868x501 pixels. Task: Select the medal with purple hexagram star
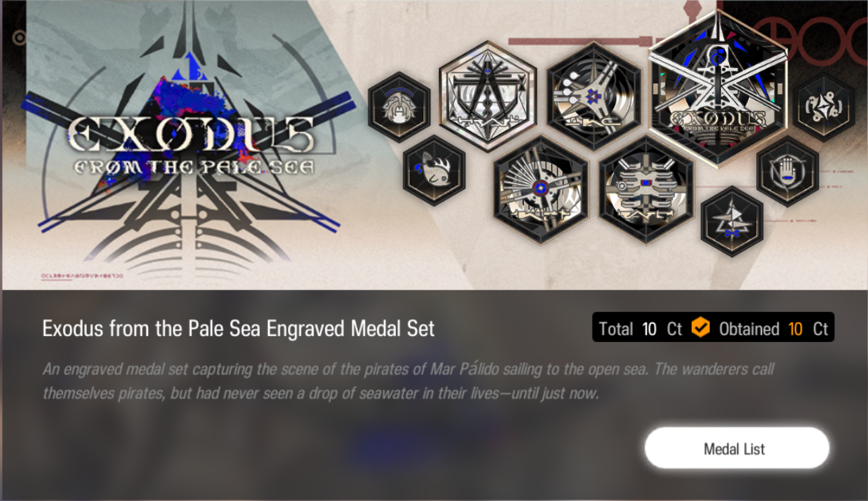593,96
